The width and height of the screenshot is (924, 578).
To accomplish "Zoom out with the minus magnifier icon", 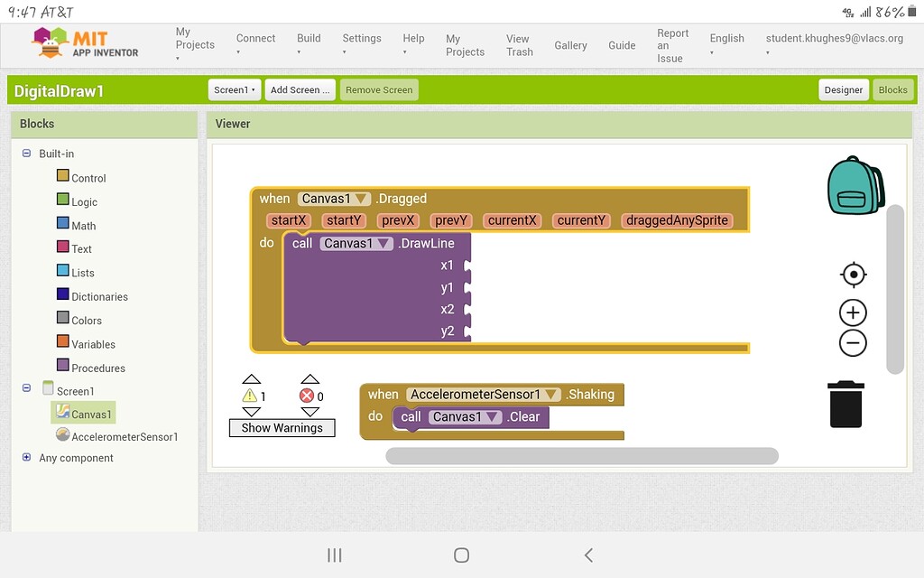I will 852,342.
